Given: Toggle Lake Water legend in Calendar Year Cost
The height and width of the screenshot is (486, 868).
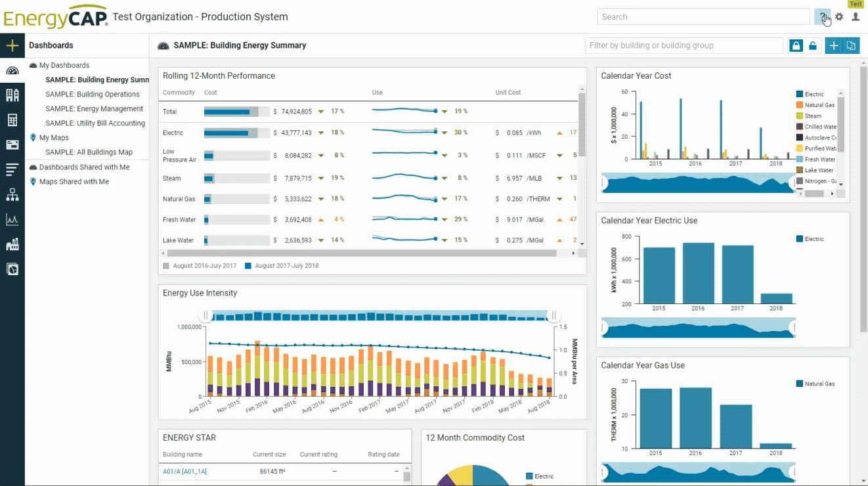Looking at the screenshot, I should [x=814, y=170].
